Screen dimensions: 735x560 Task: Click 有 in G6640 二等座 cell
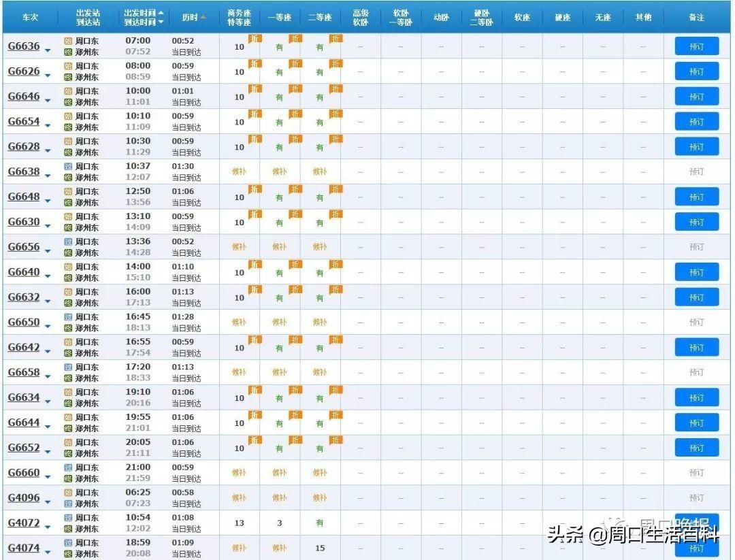320,273
